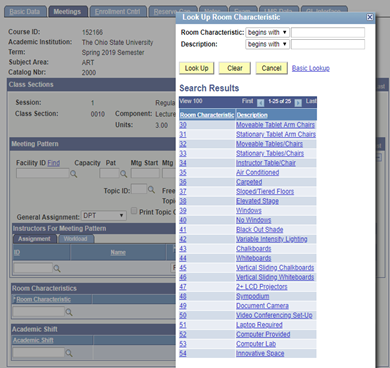This screenshot has width=390, height=368.
Task: Select Symposium result
Action: (253, 296)
